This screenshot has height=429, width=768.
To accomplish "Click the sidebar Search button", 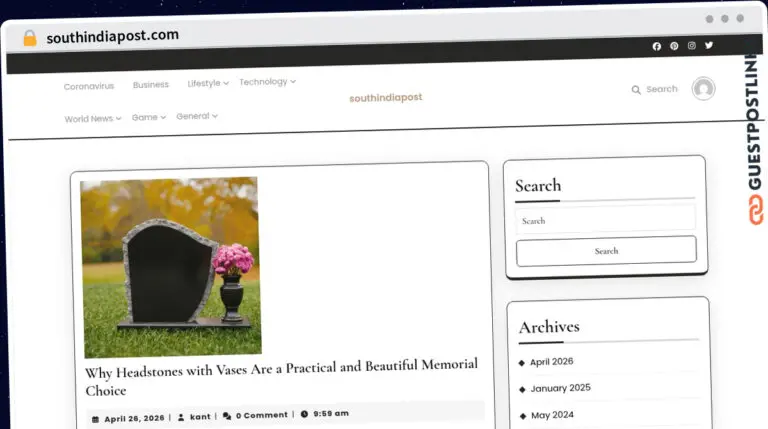I will click(x=606, y=251).
